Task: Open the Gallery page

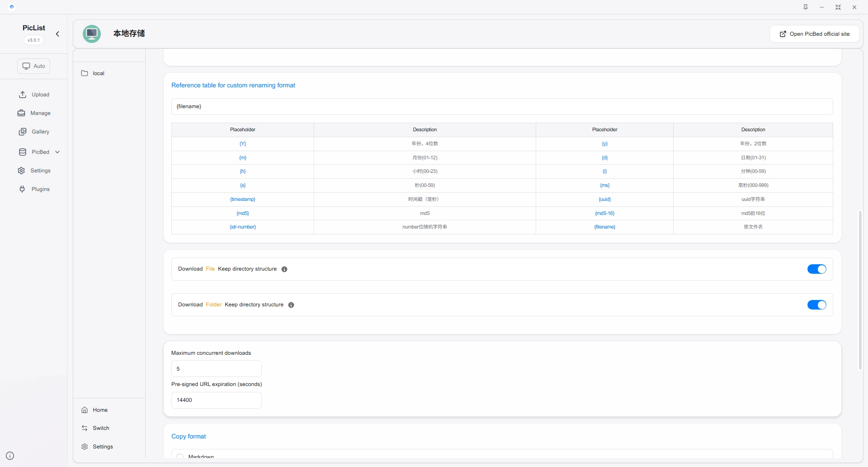Action: (x=34, y=132)
